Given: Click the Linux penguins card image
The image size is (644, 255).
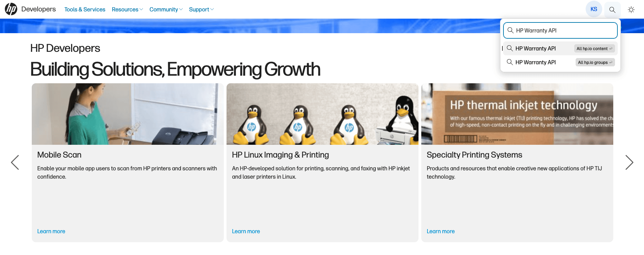Looking at the screenshot, I should click(323, 114).
